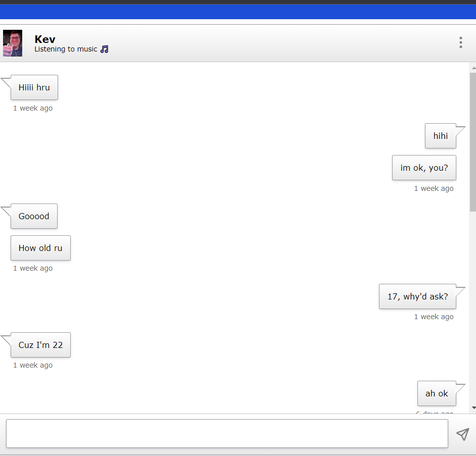Image resolution: width=476 pixels, height=456 pixels.
Task: Click timestamp under 'Cuz I'm 22'
Action: [33, 365]
